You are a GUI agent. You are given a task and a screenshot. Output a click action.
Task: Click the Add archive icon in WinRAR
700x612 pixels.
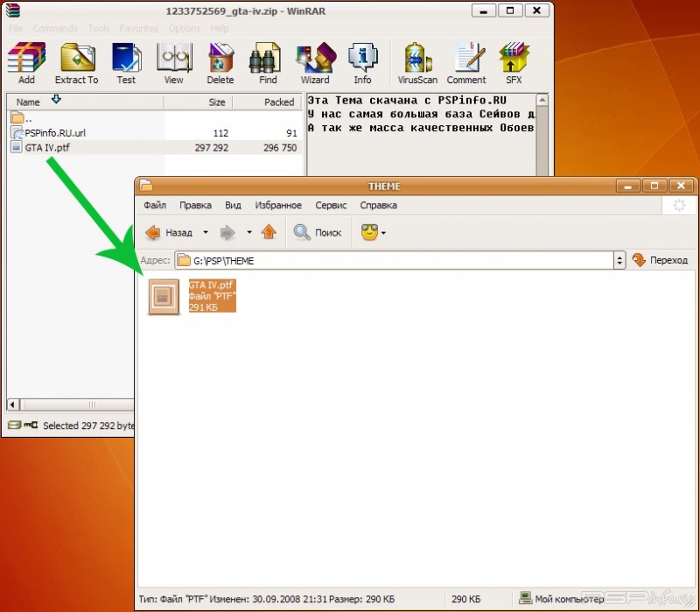(26, 63)
